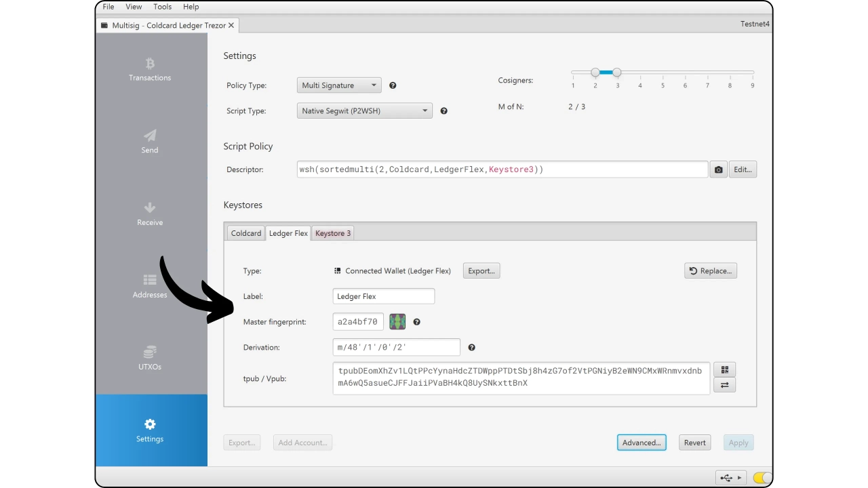Show help for Master fingerprint

[x=416, y=322]
